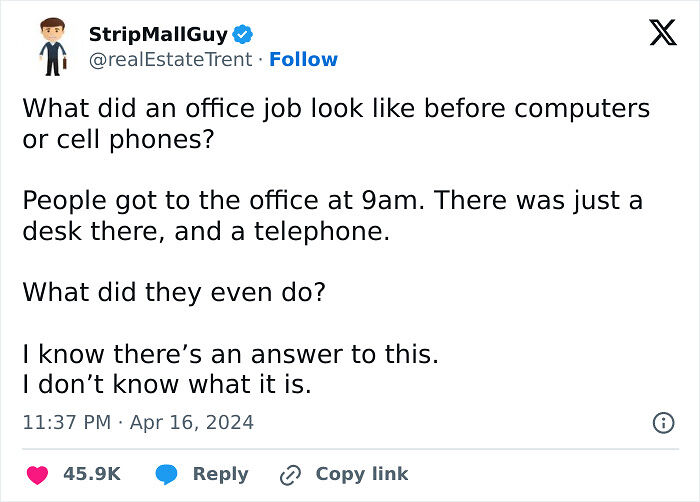Click the StripMallGuy profile avatar
Image resolution: width=700 pixels, height=502 pixels.
pyautogui.click(x=46, y=47)
